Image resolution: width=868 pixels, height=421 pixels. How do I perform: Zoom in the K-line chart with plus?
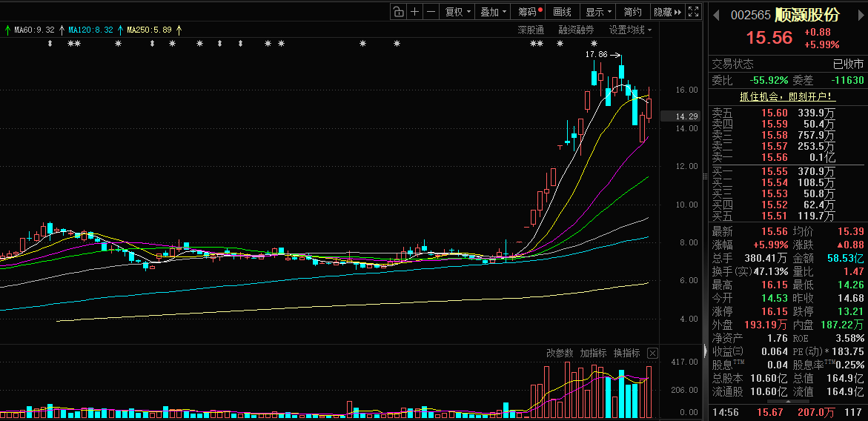pos(414,12)
